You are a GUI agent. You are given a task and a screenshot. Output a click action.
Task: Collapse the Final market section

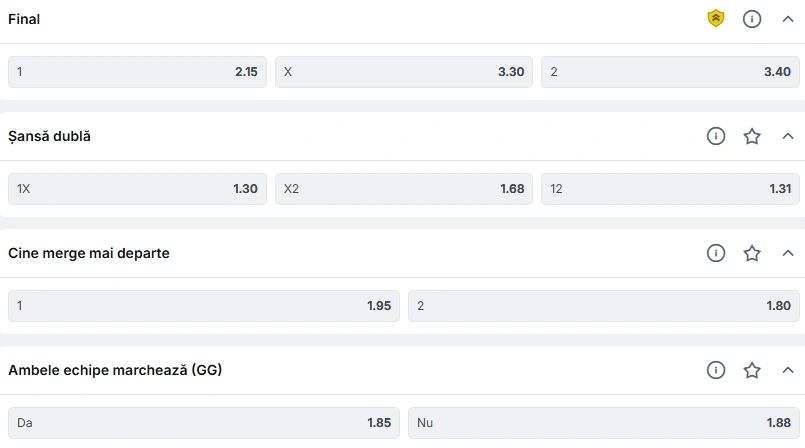[788, 19]
